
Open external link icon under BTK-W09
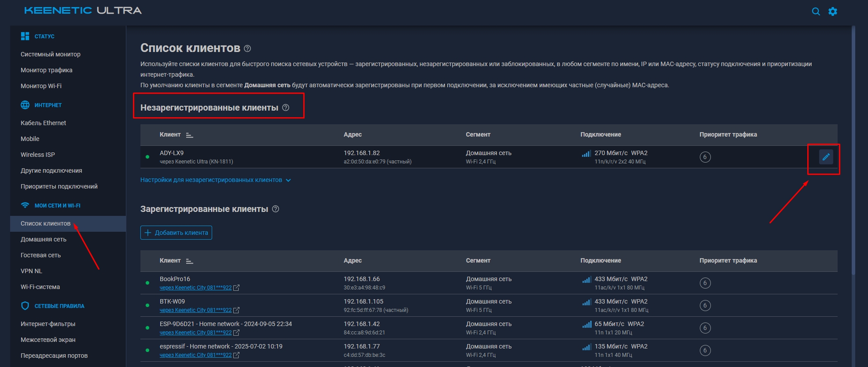[236, 310]
